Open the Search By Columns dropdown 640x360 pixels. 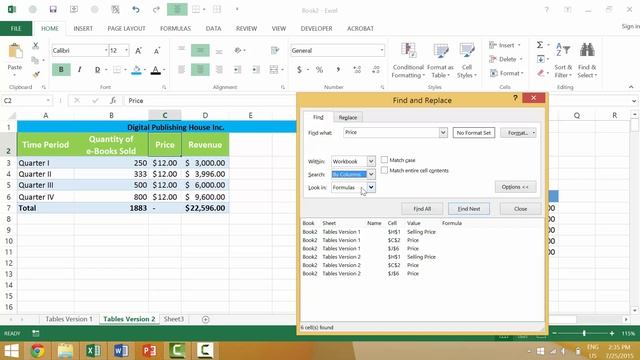pyautogui.click(x=371, y=174)
